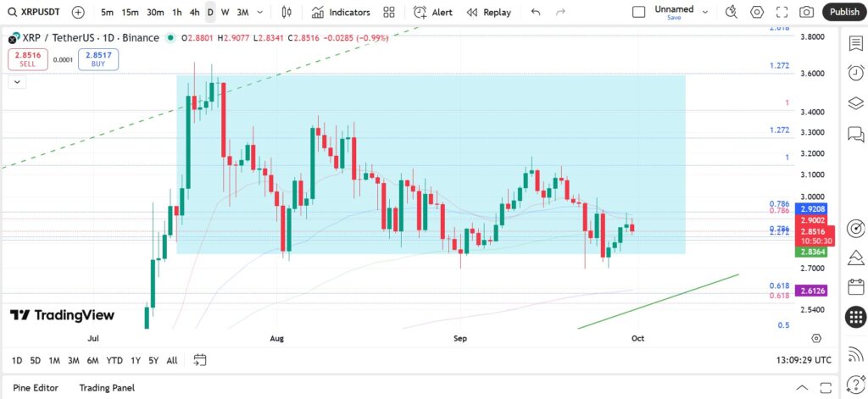
Task: Click the Alert clock icon
Action: (x=420, y=12)
